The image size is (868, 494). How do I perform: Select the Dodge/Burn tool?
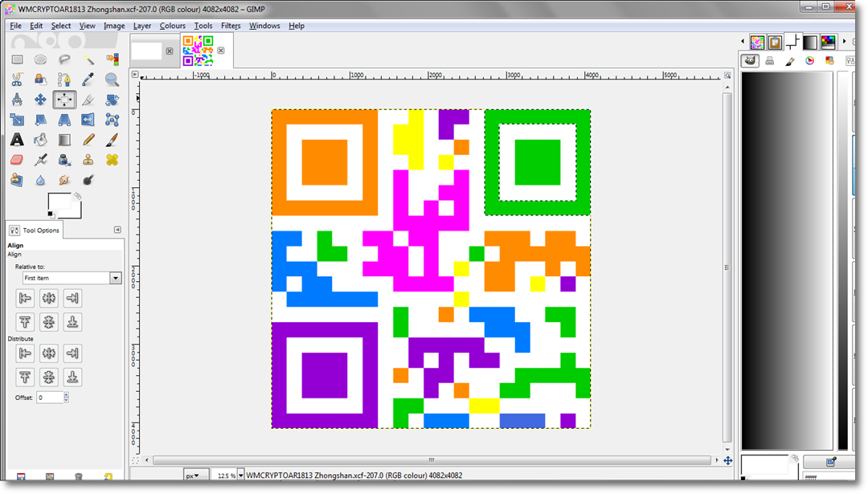tap(88, 180)
